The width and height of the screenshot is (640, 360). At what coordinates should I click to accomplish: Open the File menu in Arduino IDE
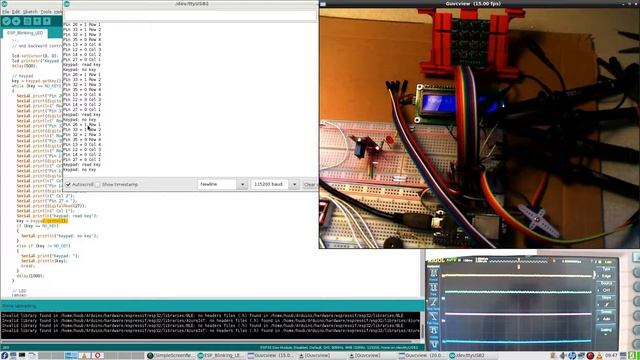(6, 12)
